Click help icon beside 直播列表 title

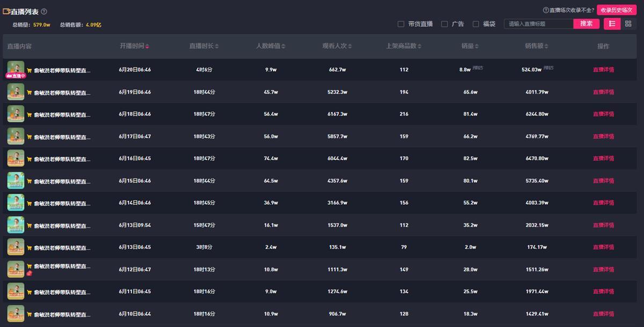click(x=44, y=11)
